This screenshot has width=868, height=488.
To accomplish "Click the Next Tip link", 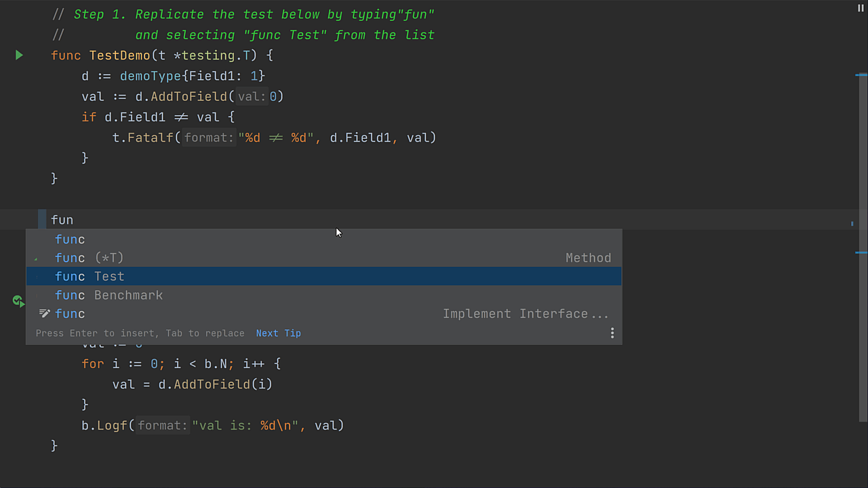I will (278, 333).
